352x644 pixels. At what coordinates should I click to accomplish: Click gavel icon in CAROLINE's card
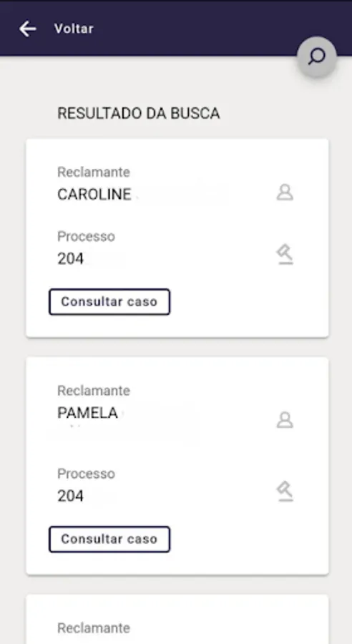click(x=285, y=254)
